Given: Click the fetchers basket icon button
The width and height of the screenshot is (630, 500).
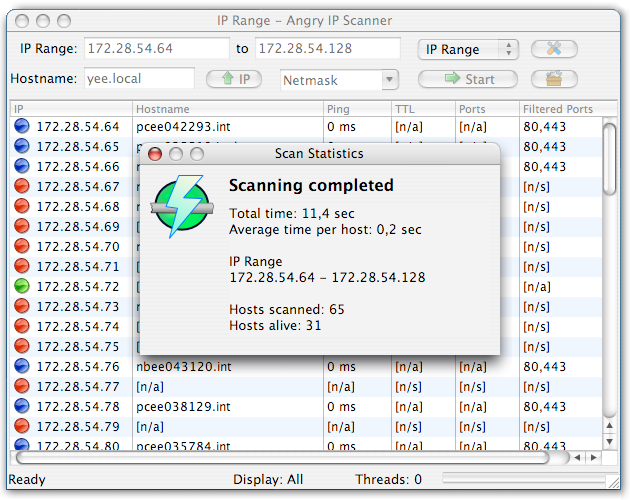Looking at the screenshot, I should coord(554,79).
